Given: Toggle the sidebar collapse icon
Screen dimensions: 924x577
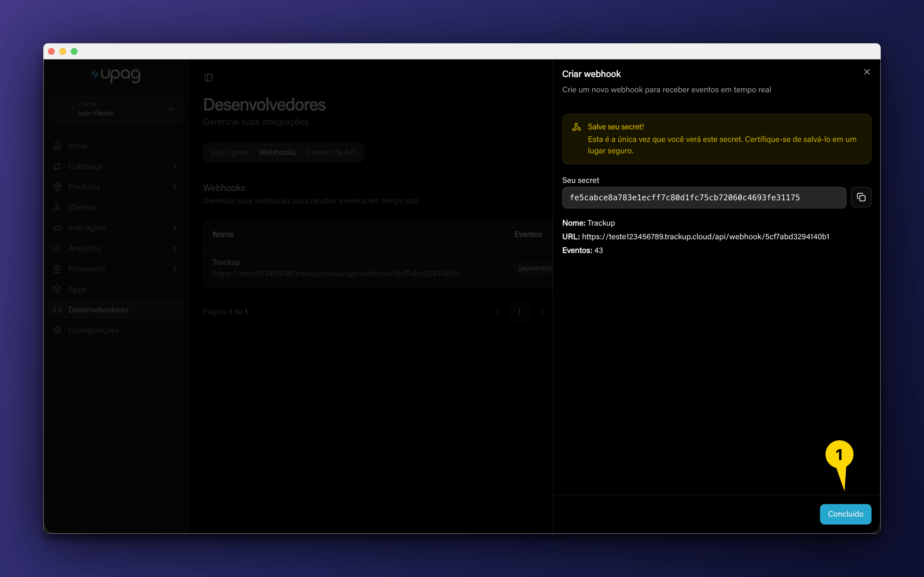Looking at the screenshot, I should (x=208, y=77).
